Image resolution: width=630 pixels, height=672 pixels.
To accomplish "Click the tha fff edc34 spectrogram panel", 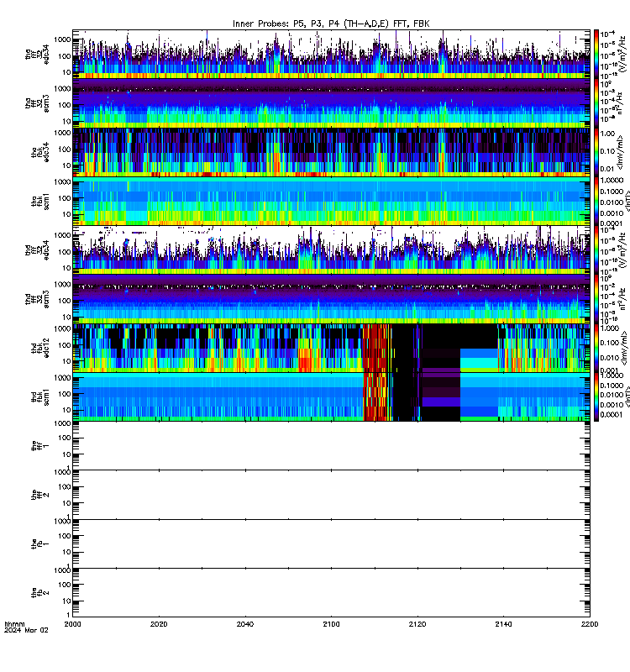I will click(x=331, y=55).
